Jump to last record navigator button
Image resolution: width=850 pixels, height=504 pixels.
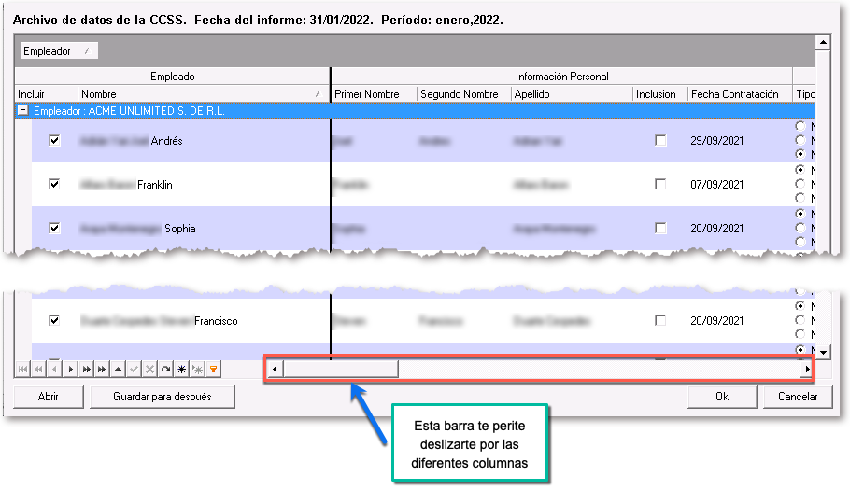coord(102,370)
